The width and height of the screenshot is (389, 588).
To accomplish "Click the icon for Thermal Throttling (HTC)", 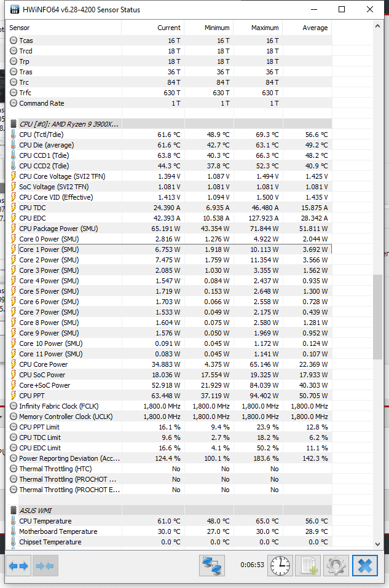I will (14, 468).
